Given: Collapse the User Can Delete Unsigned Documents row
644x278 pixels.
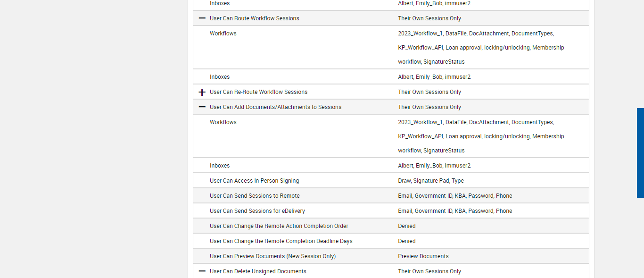Looking at the screenshot, I should point(202,271).
